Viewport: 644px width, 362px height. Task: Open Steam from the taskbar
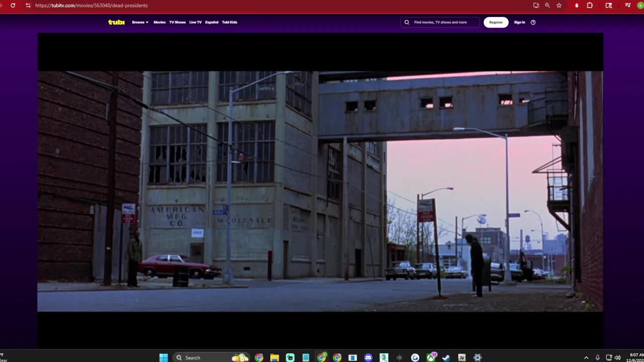click(446, 357)
